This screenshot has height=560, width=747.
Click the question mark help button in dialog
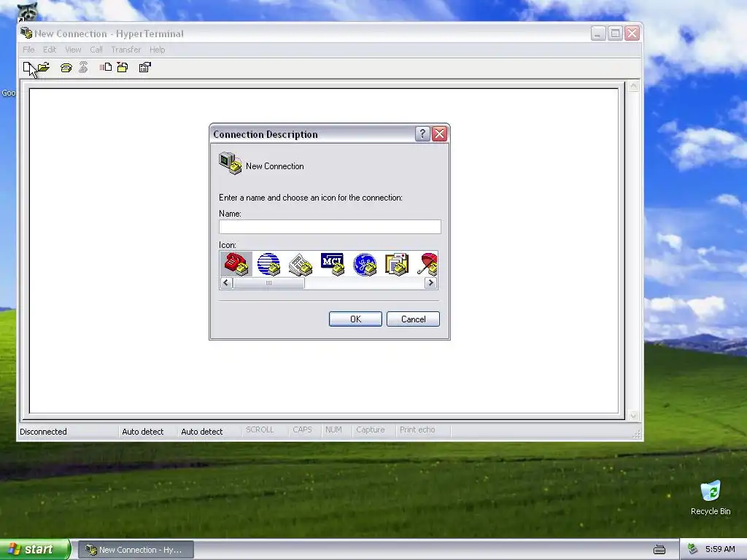(422, 134)
